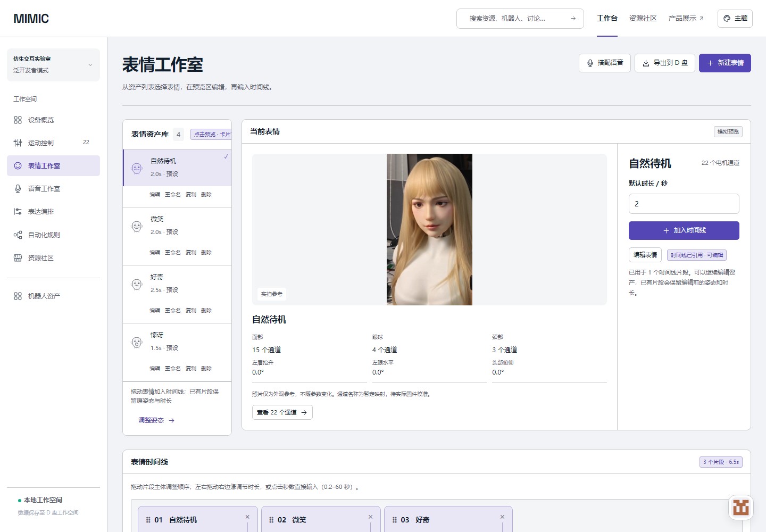Screen dimensions: 766x532
Task: Click the MIMIC logo
Action: click(x=31, y=19)
